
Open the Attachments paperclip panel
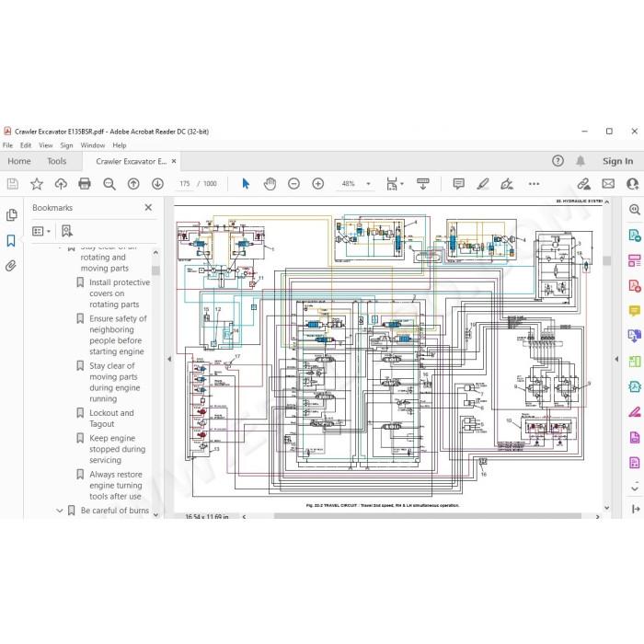[11, 266]
